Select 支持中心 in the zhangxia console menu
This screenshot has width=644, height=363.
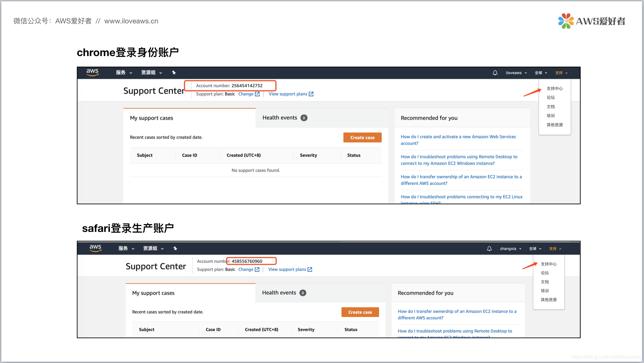click(549, 264)
